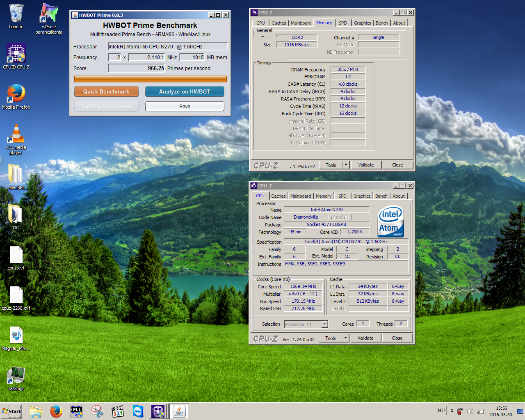The width and height of the screenshot is (525, 420).
Task: Open Memory tab in the Processor CPU-Z window
Action: point(324,196)
